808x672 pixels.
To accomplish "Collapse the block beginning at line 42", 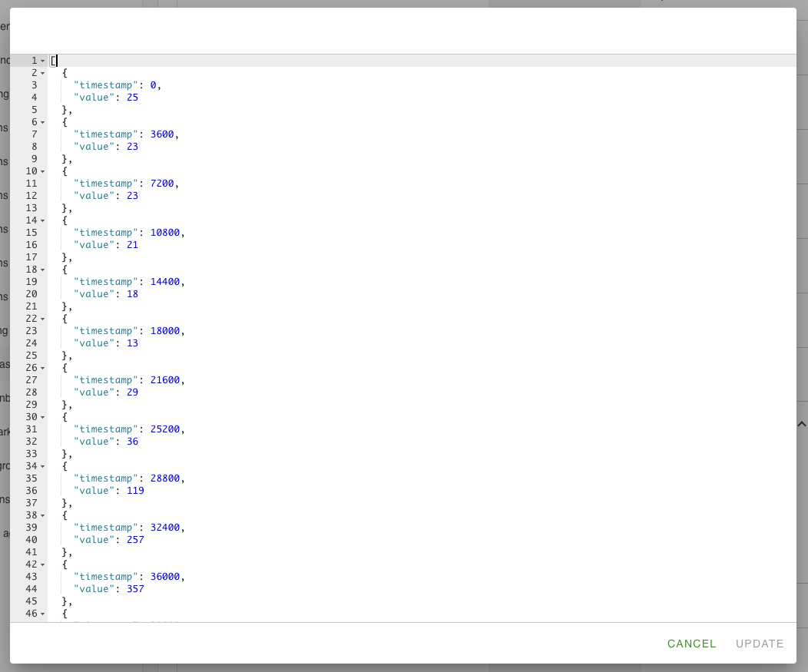I will click(x=43, y=564).
